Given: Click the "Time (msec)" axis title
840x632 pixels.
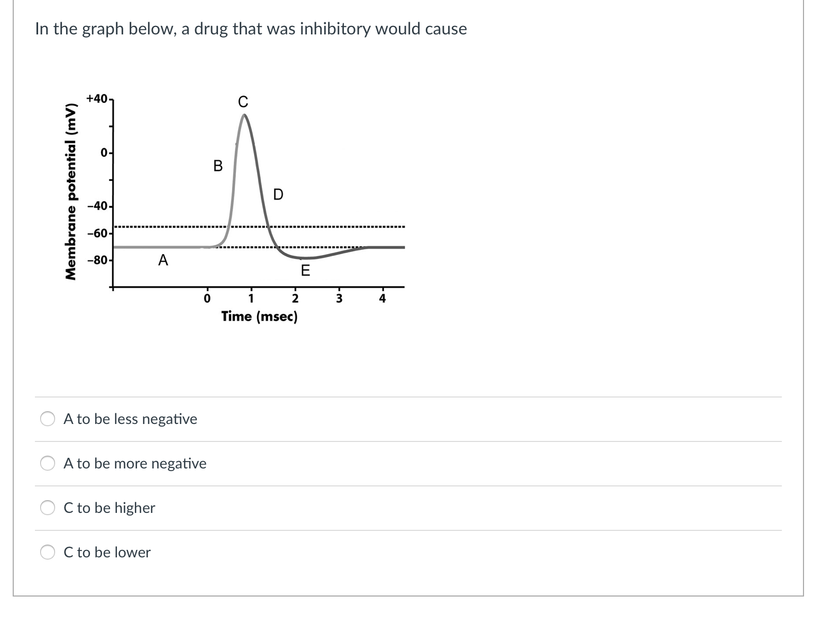Looking at the screenshot, I should coord(259,317).
